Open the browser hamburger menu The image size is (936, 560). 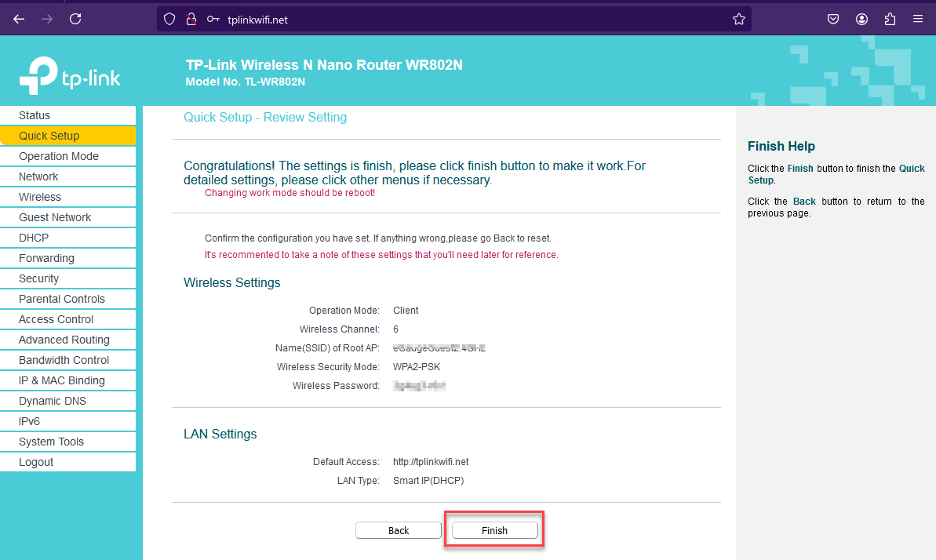coord(918,19)
